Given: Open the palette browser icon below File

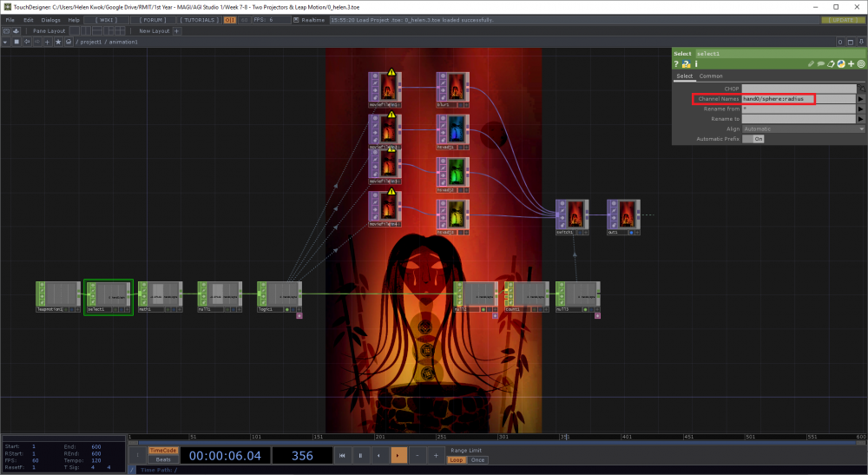Looking at the screenshot, I should click(7, 31).
